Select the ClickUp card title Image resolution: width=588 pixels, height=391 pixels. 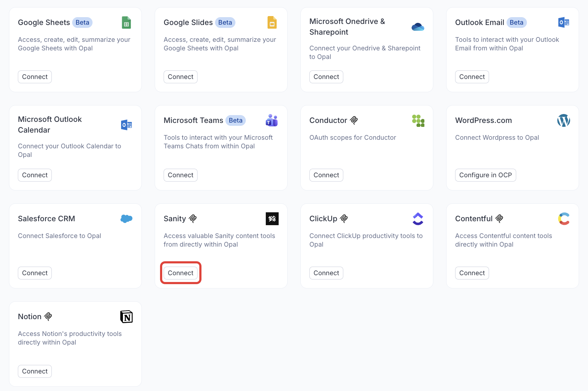(323, 219)
